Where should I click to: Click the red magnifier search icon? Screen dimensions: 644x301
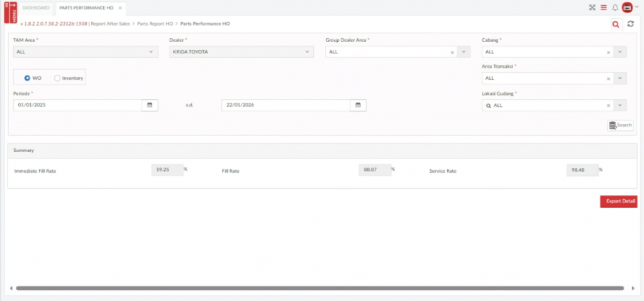point(616,24)
